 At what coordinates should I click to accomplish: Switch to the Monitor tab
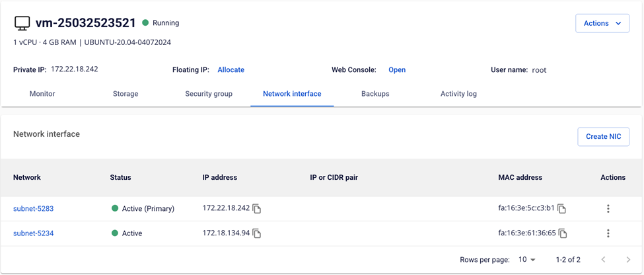(42, 94)
